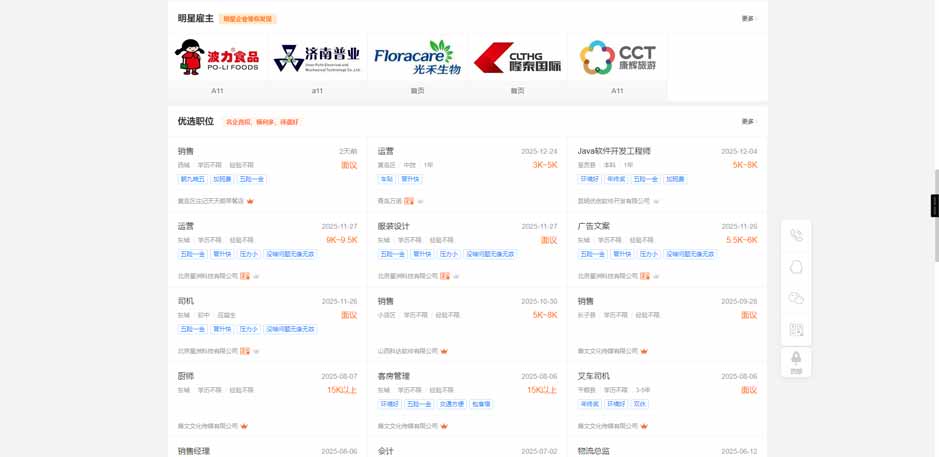This screenshot has height=457, width=939.
Task: Click the grey crown icon in 服装设计 card
Action: 456,276
